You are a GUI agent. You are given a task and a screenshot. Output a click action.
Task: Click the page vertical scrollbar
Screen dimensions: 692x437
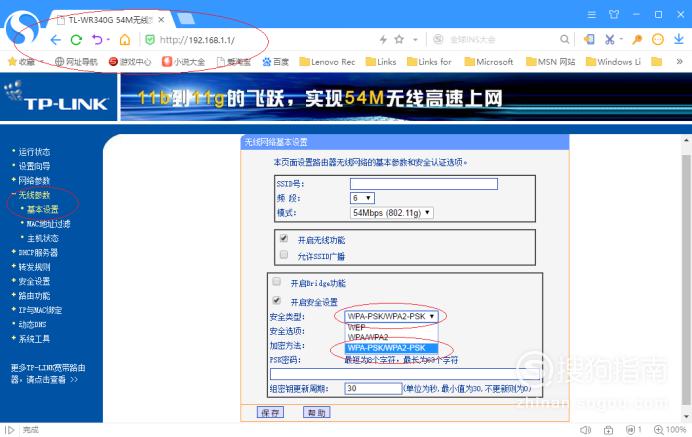coord(686,278)
